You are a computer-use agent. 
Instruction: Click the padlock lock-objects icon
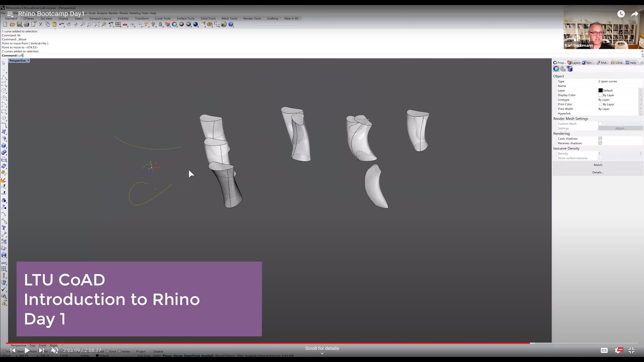pyautogui.click(x=160, y=24)
